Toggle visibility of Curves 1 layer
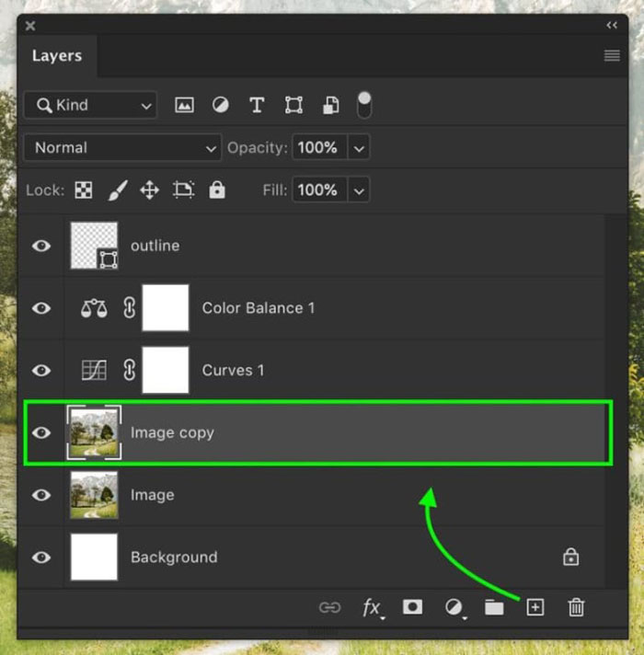The width and height of the screenshot is (644, 655). [41, 370]
